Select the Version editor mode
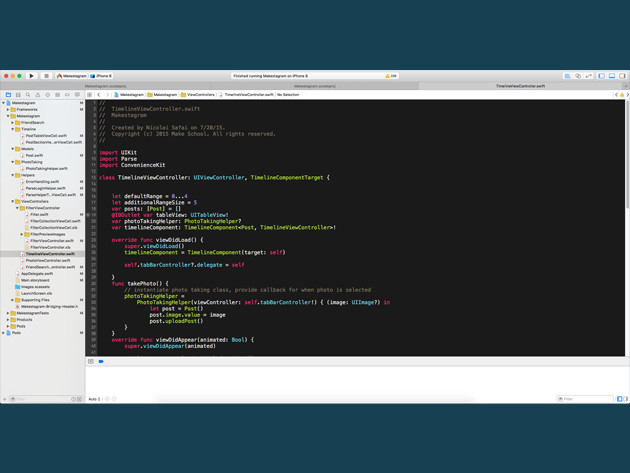Viewport: 630px width, 473px height. coord(588,76)
